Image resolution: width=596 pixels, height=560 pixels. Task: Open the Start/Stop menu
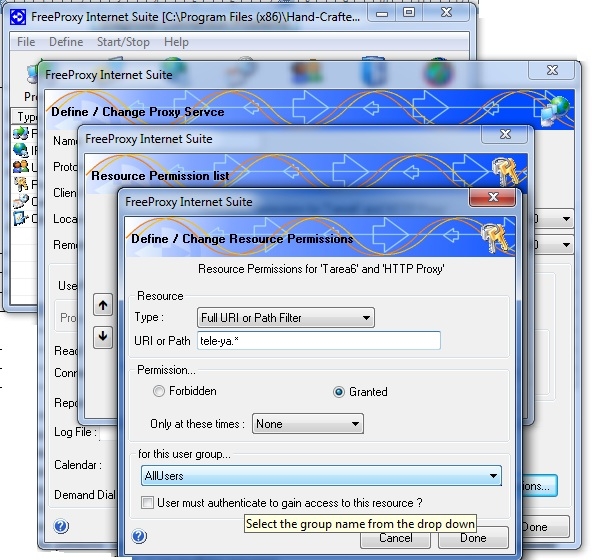[123, 42]
